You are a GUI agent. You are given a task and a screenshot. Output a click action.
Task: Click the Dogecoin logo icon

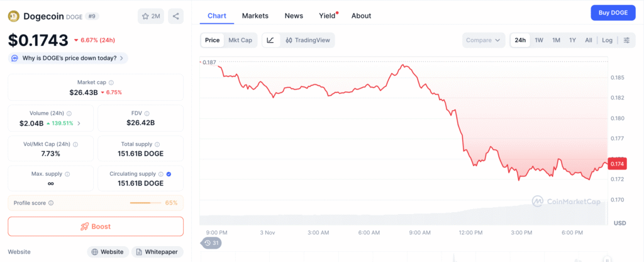click(14, 16)
